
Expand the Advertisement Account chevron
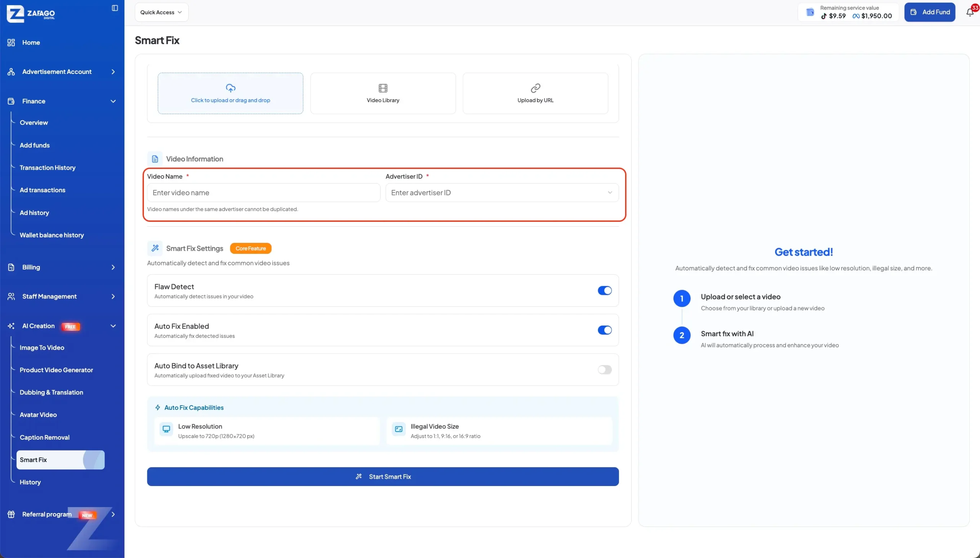coord(113,72)
